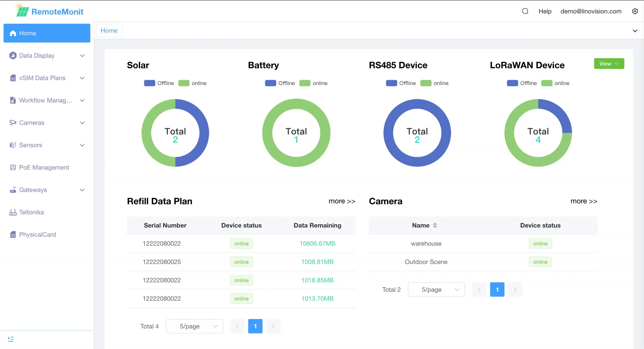
Task: Sort the Camera table by Name
Action: (x=435, y=225)
